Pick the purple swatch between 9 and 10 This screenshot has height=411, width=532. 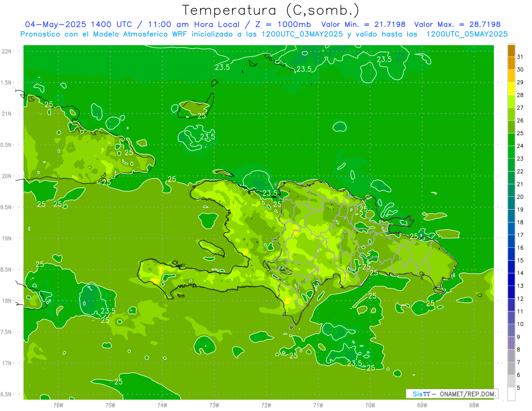tap(511, 331)
